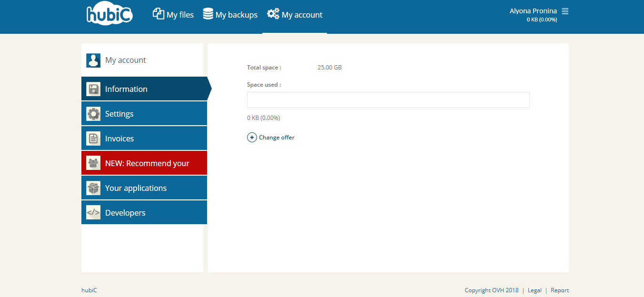Open Settings in the sidebar
The height and width of the screenshot is (297, 644).
pos(144,114)
